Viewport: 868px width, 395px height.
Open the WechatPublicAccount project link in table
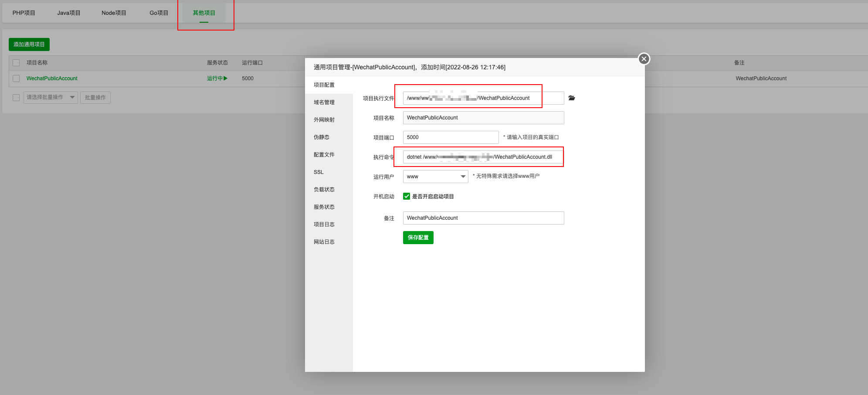coord(52,78)
